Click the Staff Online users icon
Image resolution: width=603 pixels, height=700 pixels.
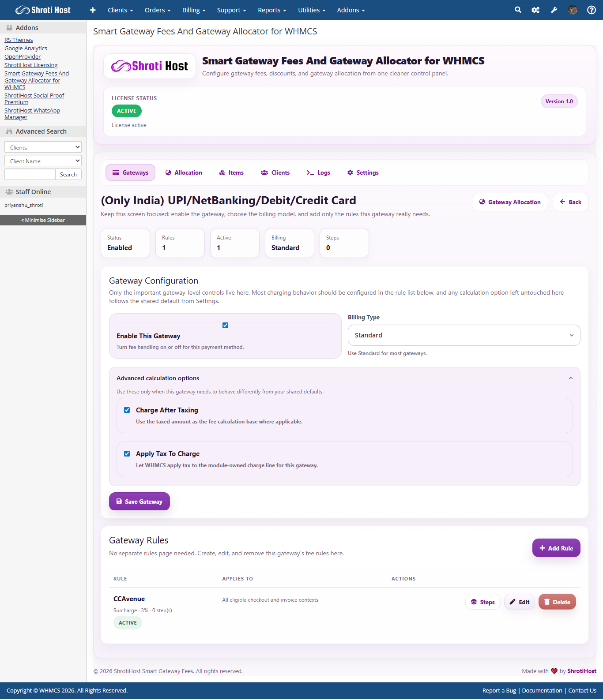point(9,192)
